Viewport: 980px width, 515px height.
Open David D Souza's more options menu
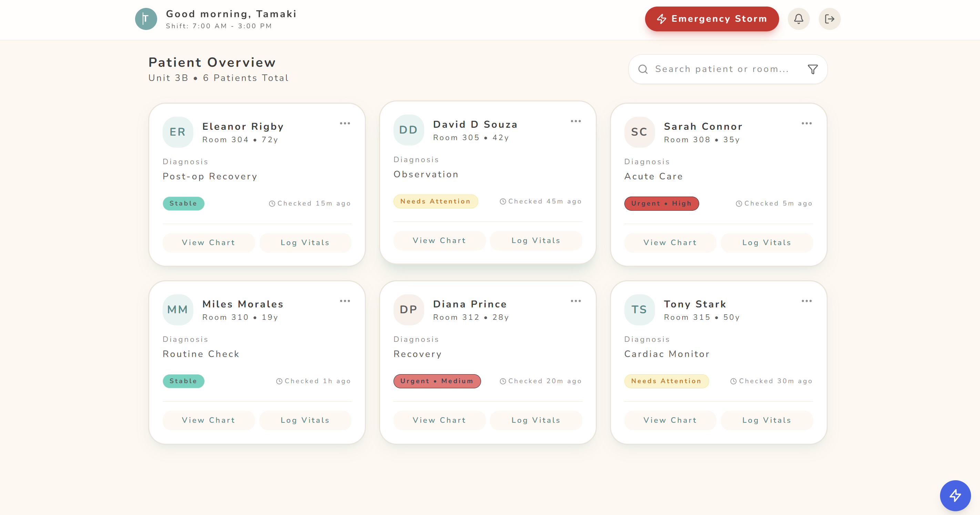575,121
